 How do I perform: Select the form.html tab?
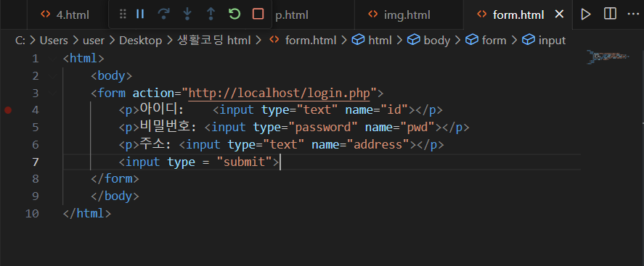pyautogui.click(x=518, y=15)
